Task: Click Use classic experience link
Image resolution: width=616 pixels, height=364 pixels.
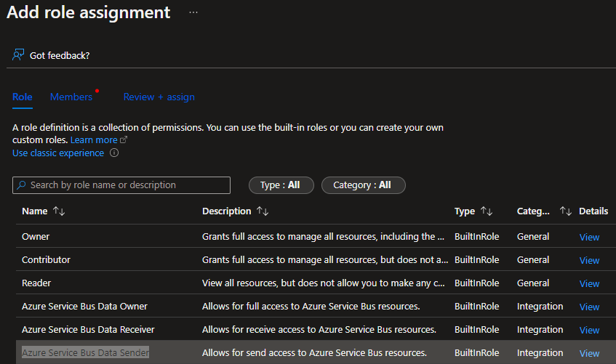Action: pos(58,153)
